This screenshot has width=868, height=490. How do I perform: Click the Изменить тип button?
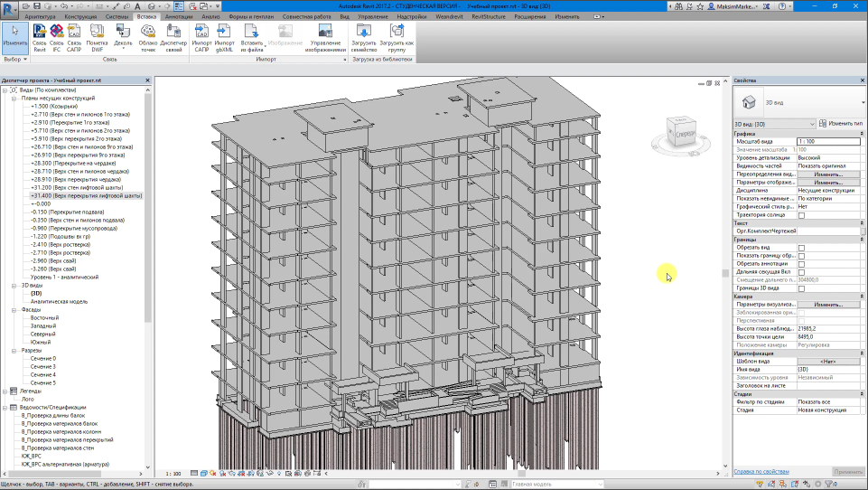click(841, 123)
